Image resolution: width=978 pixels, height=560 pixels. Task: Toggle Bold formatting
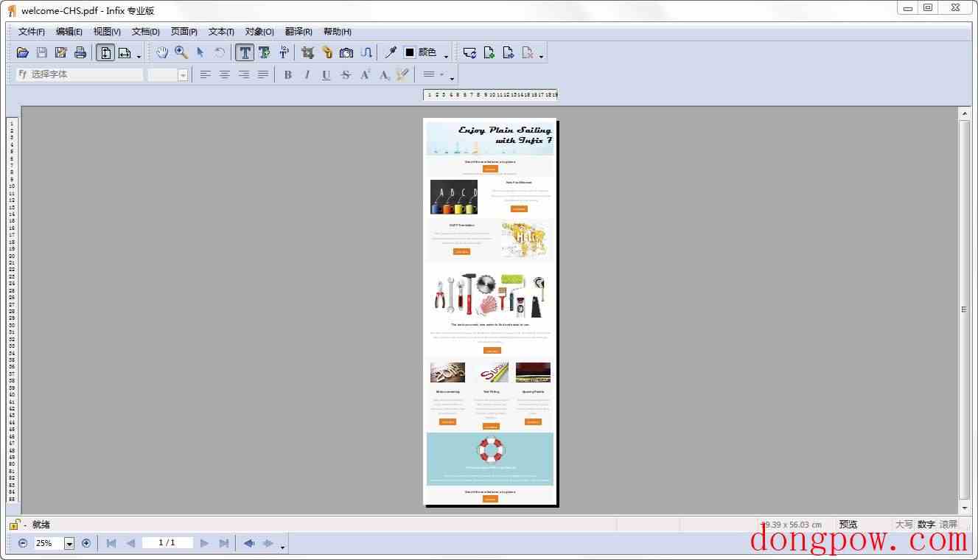click(x=287, y=74)
